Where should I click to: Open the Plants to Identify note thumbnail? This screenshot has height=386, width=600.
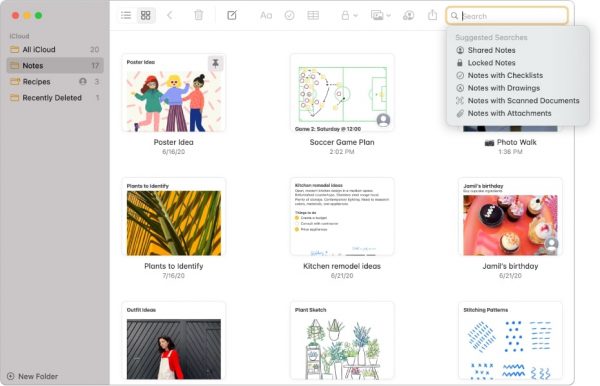174,217
